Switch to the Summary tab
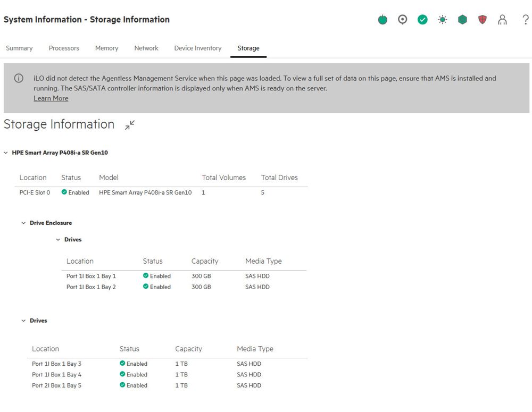Image resolution: width=532 pixels, height=412 pixels. (x=19, y=48)
